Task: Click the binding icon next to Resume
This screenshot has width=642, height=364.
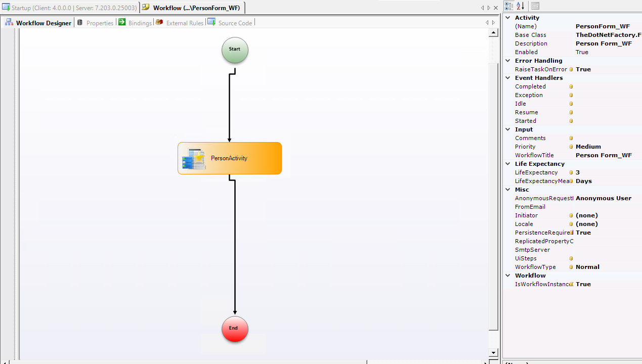Action: coord(571,112)
